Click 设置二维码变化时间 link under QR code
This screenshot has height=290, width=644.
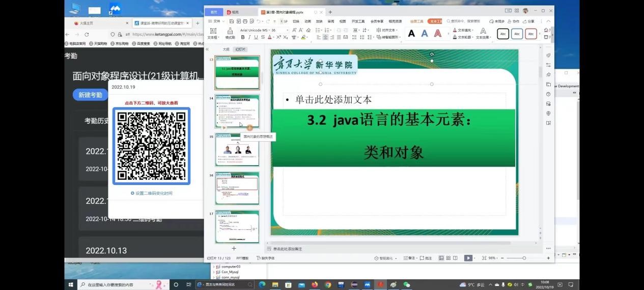(151, 193)
